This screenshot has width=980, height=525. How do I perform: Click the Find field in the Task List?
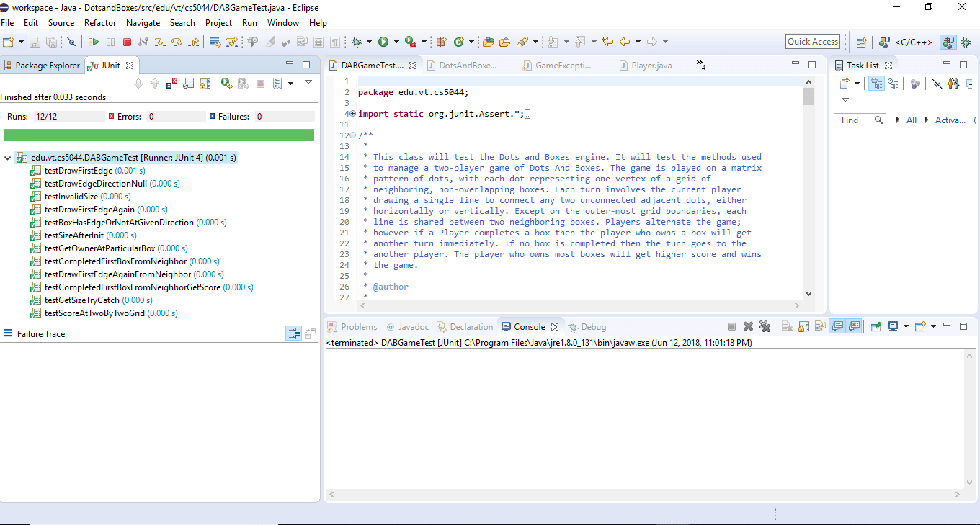click(x=860, y=120)
